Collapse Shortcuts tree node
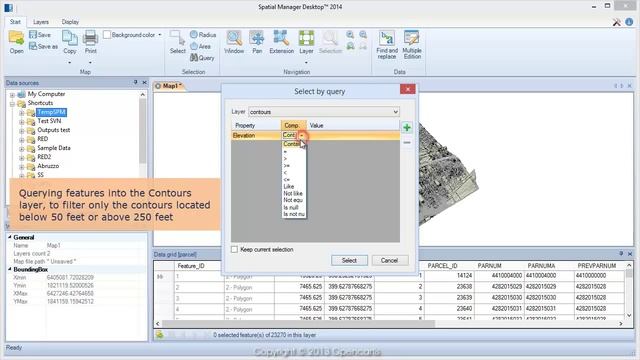Image resolution: width=640 pixels, height=360 pixels. [12, 103]
